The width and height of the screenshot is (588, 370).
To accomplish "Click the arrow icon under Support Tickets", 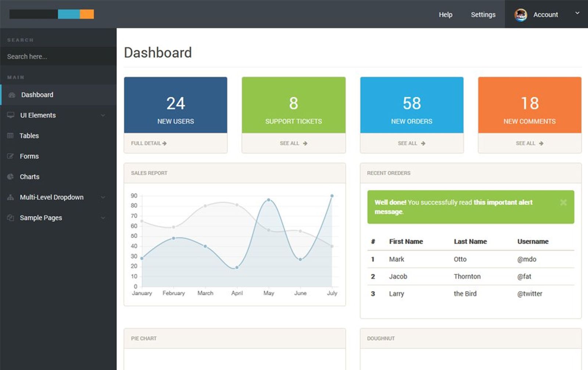I will [x=305, y=143].
